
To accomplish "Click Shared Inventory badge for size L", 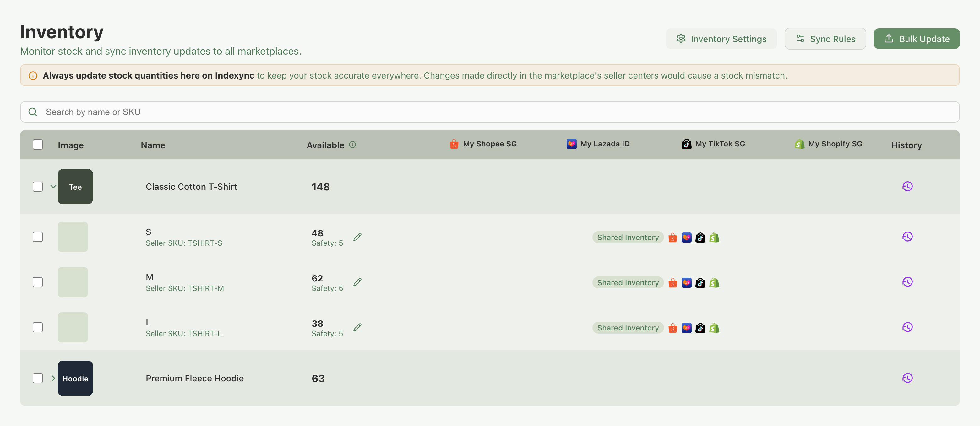I will pyautogui.click(x=628, y=328).
